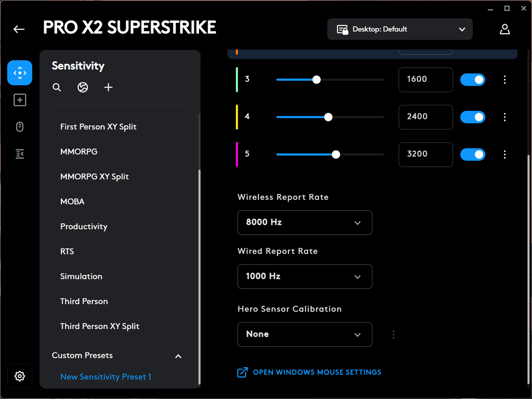Open the Wireless Report Rate dropdown

tap(305, 223)
